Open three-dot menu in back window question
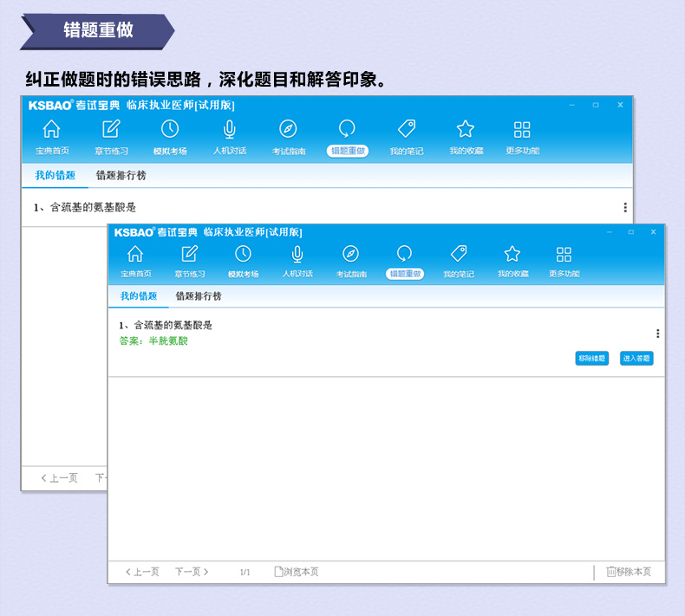The width and height of the screenshot is (685, 616). click(x=625, y=208)
